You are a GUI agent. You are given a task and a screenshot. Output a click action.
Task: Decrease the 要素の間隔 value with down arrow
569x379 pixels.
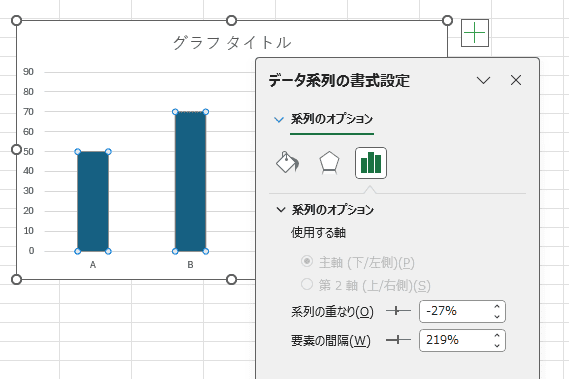pos(497,345)
